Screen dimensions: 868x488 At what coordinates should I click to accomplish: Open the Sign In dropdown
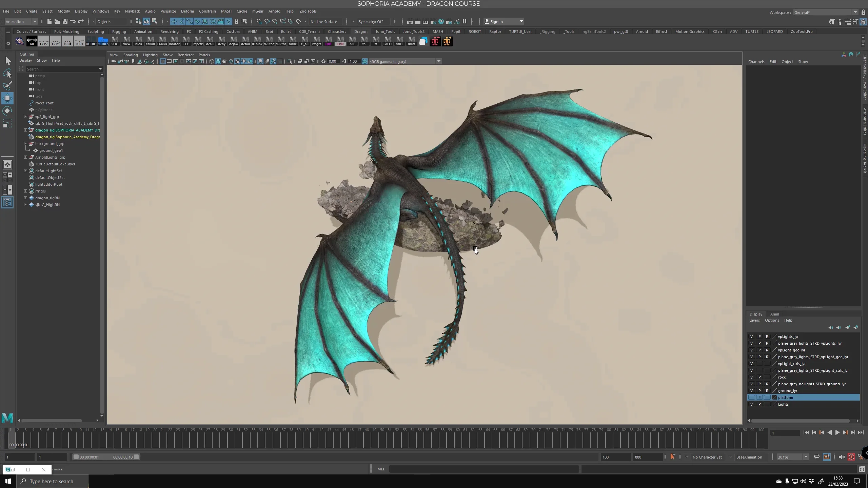[x=504, y=21]
